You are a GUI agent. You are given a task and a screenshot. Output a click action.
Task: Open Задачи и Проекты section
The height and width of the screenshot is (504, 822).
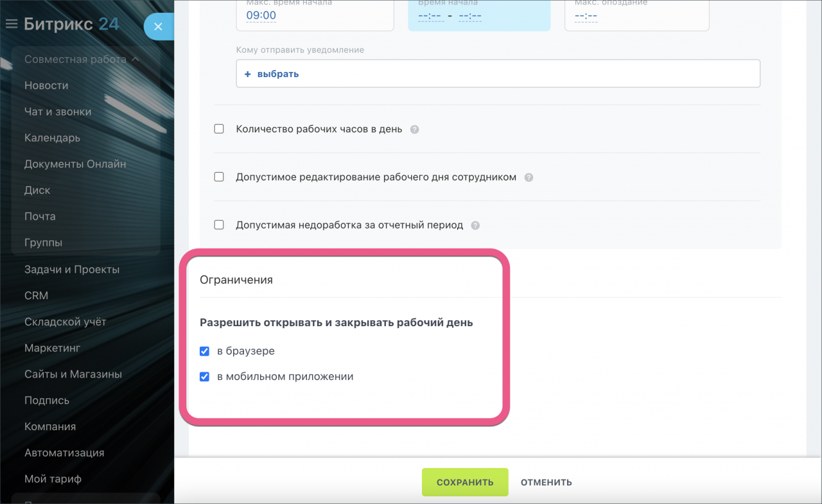pos(72,270)
